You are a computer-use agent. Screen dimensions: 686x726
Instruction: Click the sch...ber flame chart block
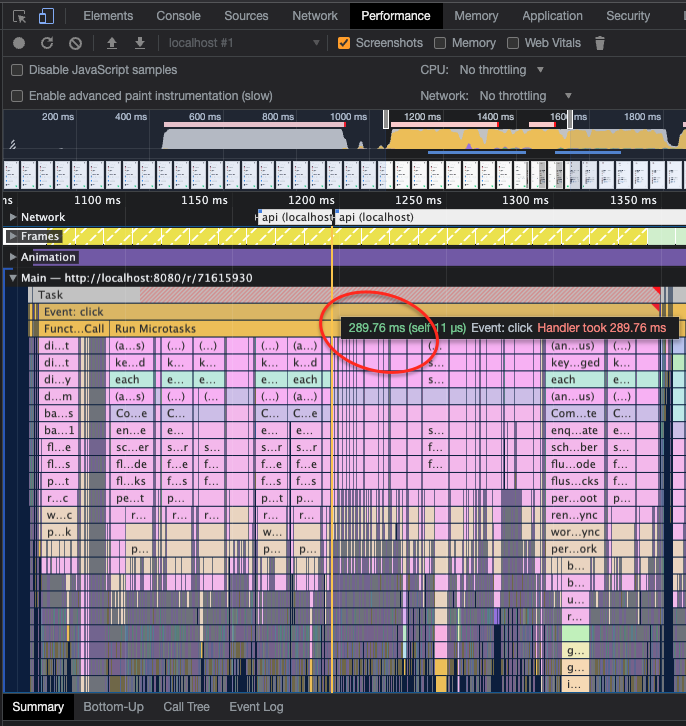[x=574, y=447]
